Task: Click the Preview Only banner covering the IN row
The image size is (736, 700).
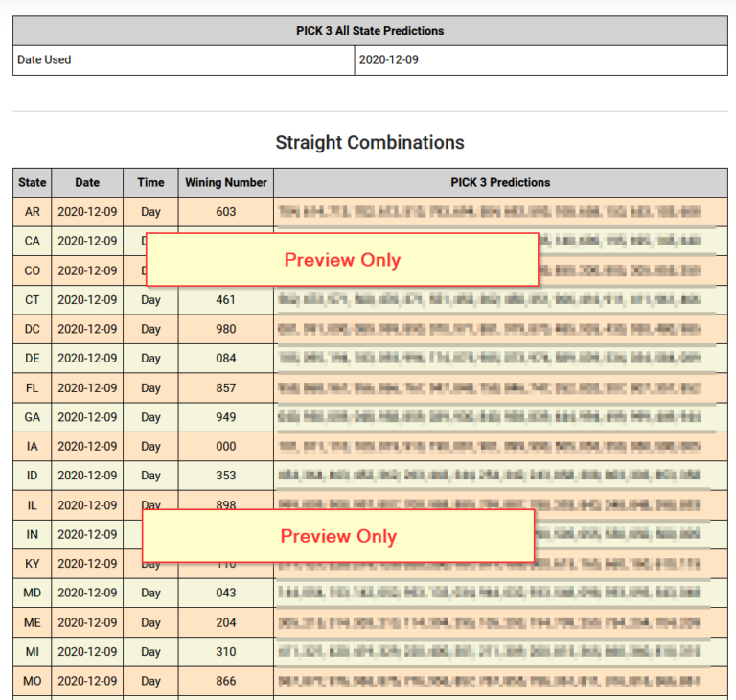Action: click(x=338, y=536)
